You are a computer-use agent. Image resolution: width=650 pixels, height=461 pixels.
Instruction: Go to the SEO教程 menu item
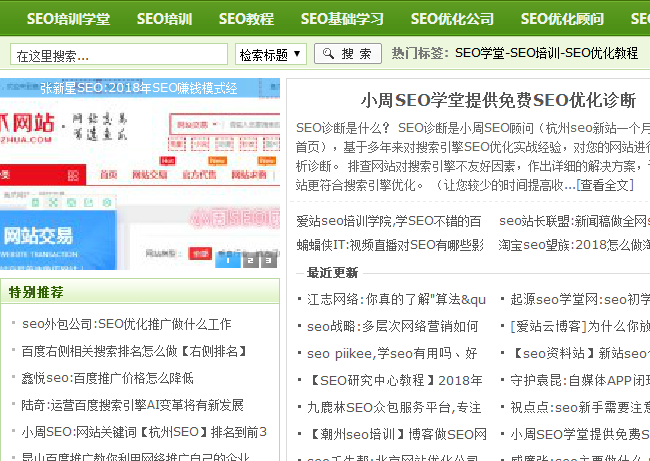pyautogui.click(x=246, y=19)
